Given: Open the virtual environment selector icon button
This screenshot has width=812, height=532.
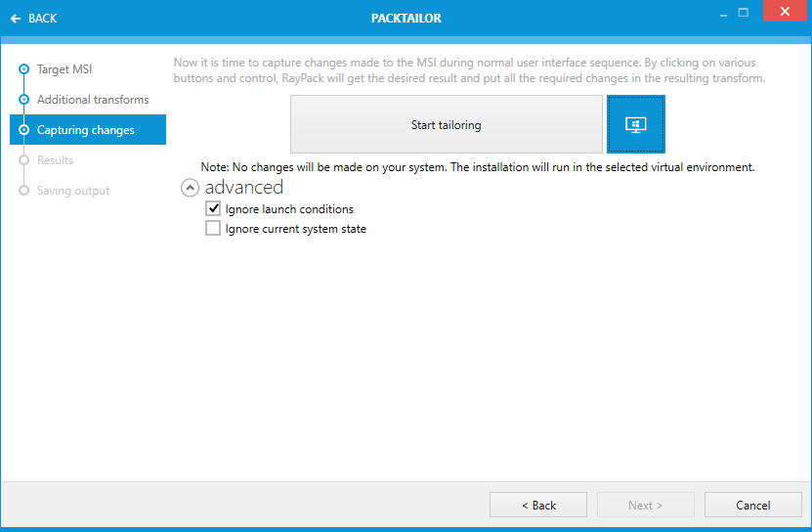Looking at the screenshot, I should coord(635,124).
